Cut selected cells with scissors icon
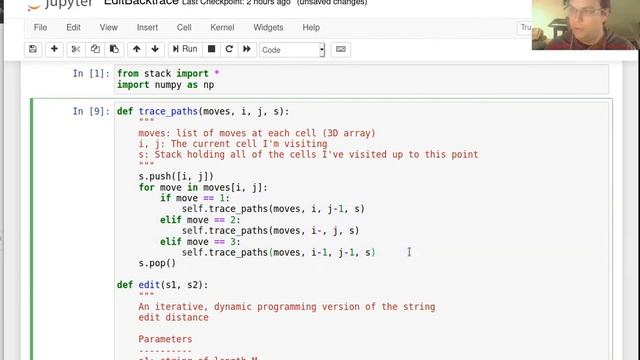Screen dimensions: 640x360 [x=76, y=49]
